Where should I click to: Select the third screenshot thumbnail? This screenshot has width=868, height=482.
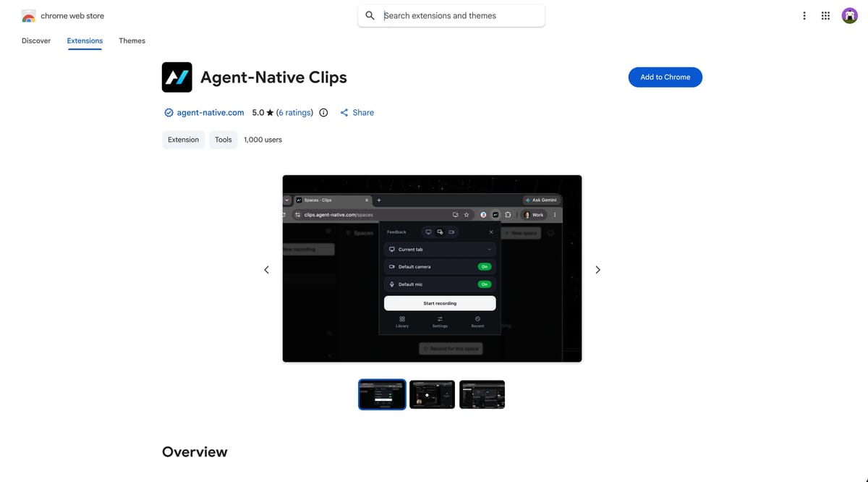pyautogui.click(x=482, y=394)
